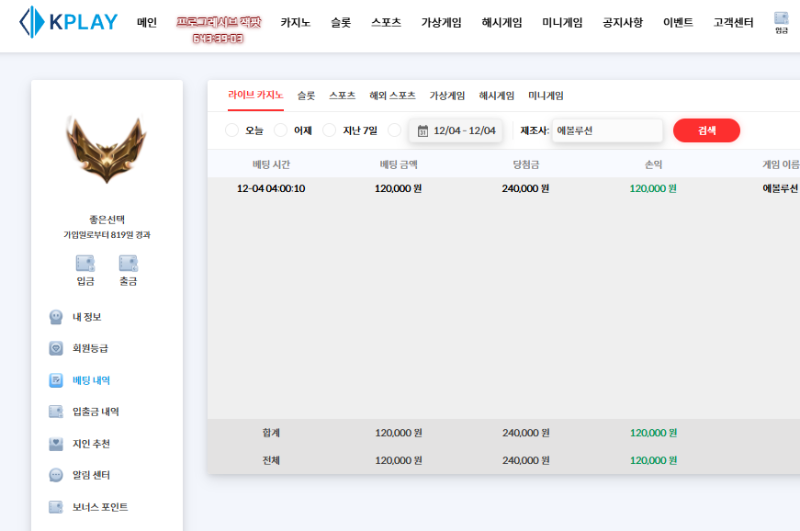
Task: Open the 내 정보 sidebar link
Action: coord(87,317)
